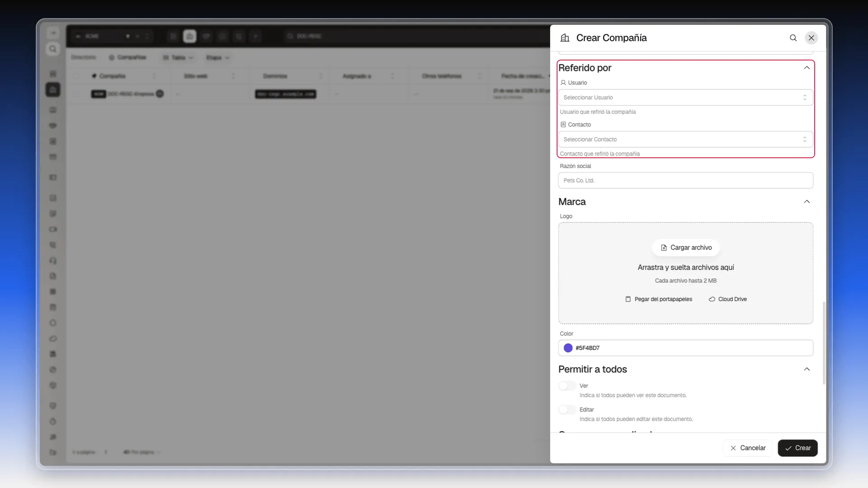This screenshot has width=868, height=488.
Task: Click the panel's vertical scrollbar
Action: coord(824,343)
